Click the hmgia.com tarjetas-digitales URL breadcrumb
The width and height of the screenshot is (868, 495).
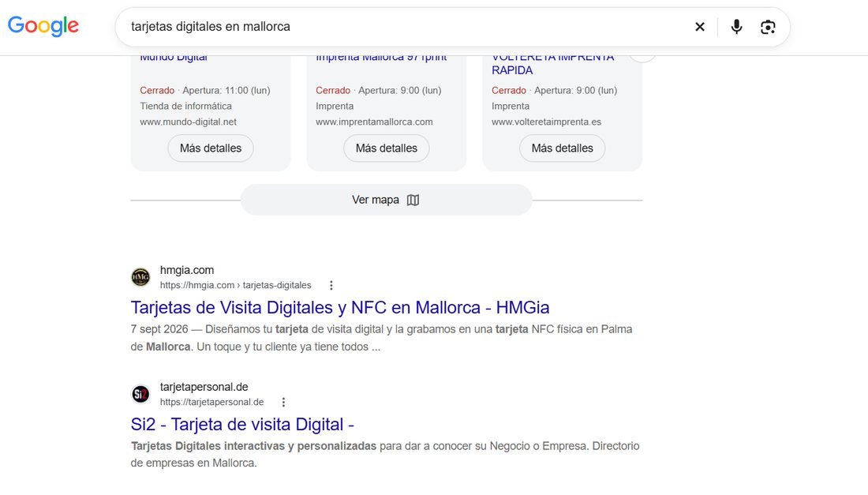236,285
